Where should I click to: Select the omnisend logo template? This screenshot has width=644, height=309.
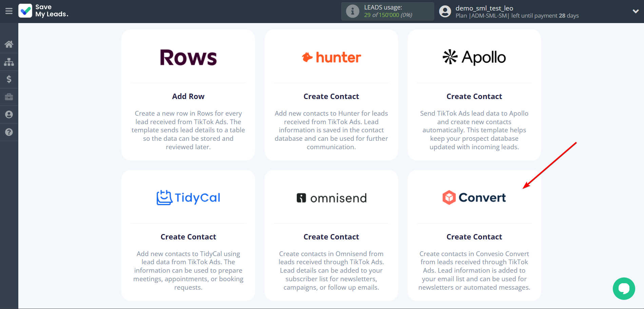[x=331, y=198]
